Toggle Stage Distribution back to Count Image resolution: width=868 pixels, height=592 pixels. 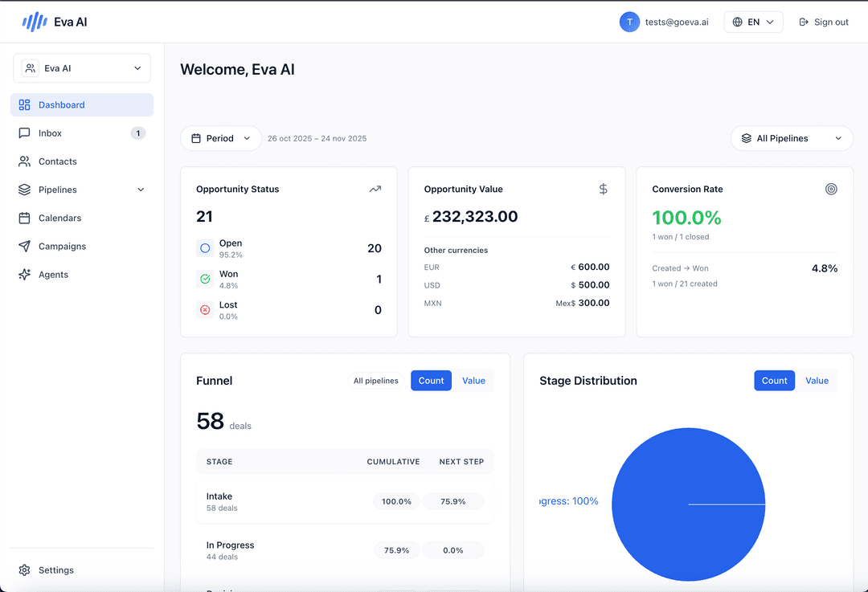[x=774, y=380]
